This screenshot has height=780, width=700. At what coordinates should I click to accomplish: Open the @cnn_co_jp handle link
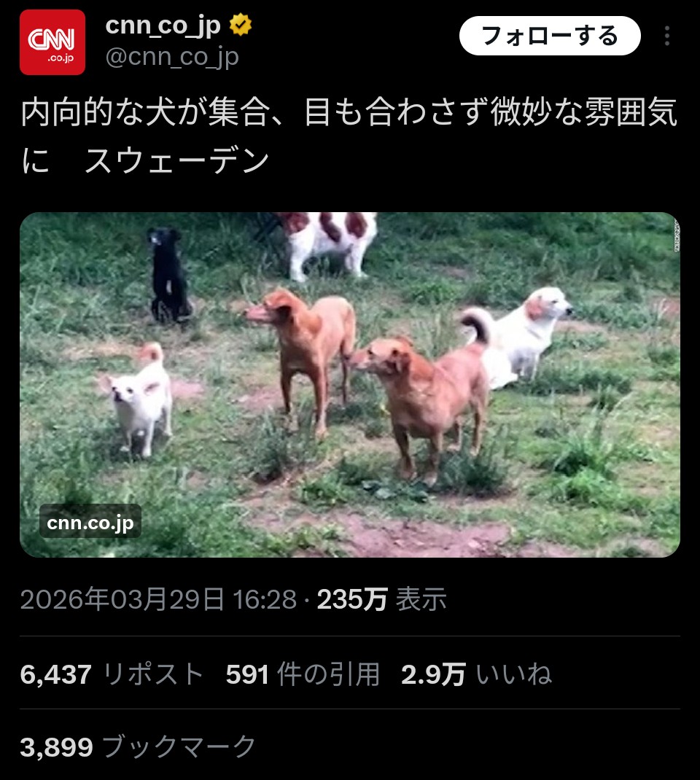[x=172, y=57]
